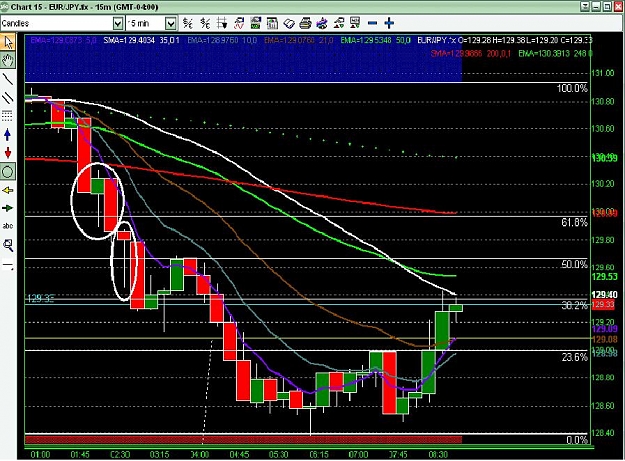This screenshot has height=461, width=625.
Task: Select the EMA 21 indicator label
Action: pos(299,40)
